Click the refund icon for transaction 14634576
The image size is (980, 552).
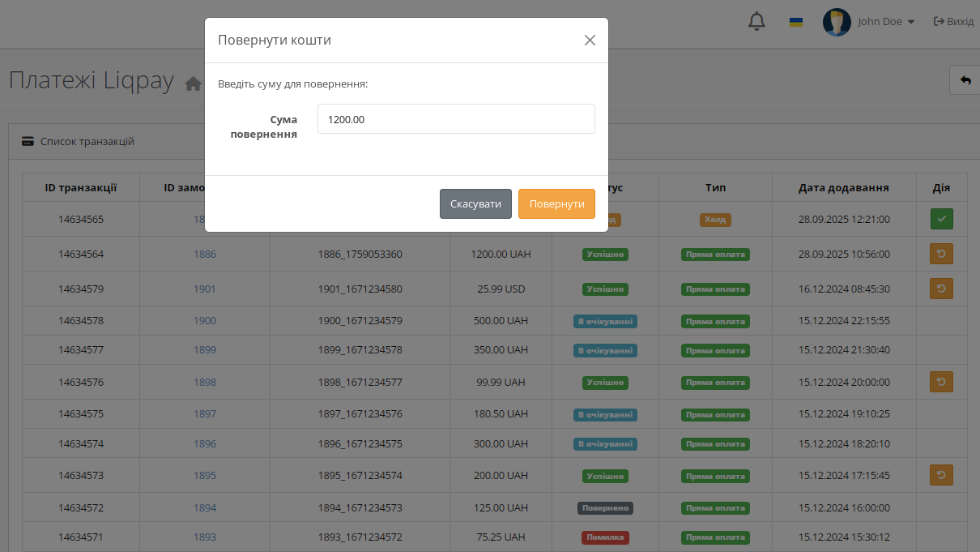(x=941, y=382)
